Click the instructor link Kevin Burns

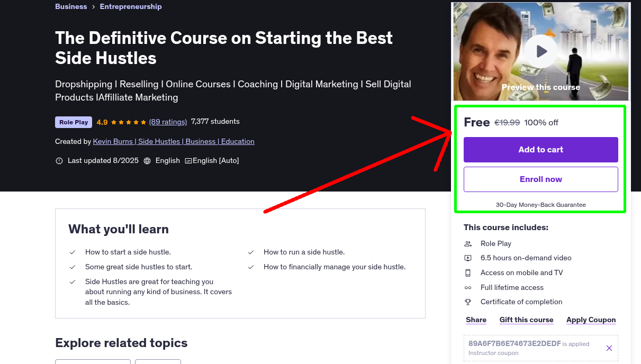(x=173, y=141)
